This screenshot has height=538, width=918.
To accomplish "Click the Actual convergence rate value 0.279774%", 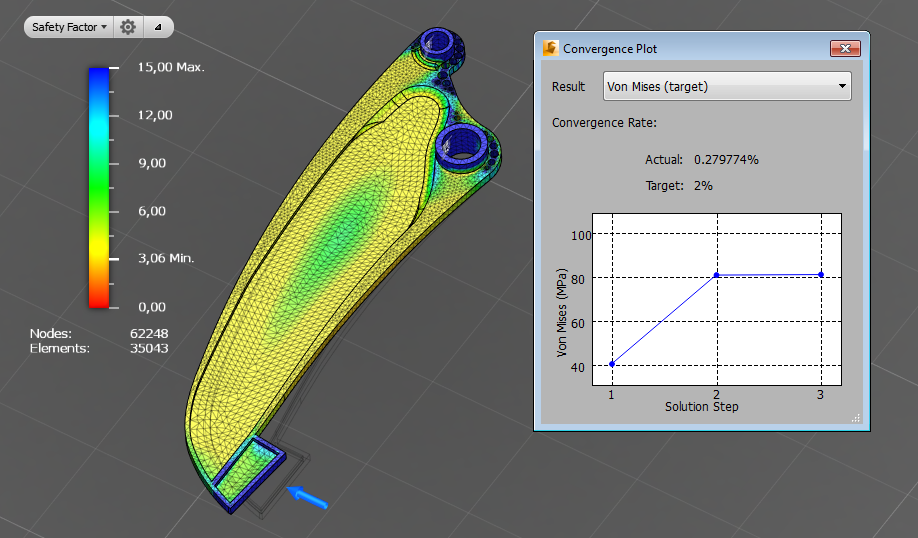I will pyautogui.click(x=726, y=160).
